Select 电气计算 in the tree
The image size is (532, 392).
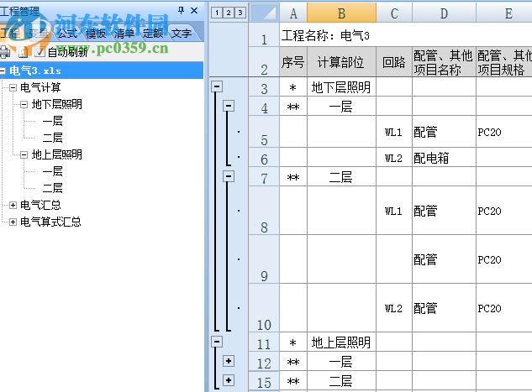click(40, 87)
